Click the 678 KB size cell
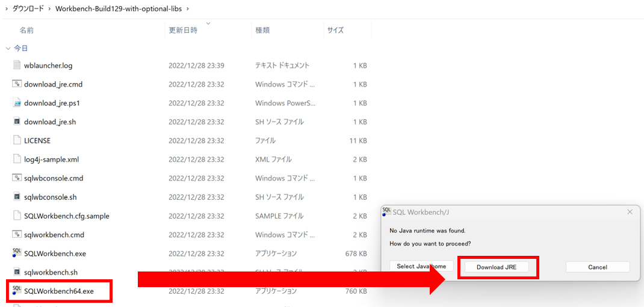The height and width of the screenshot is (307, 644). click(356, 253)
